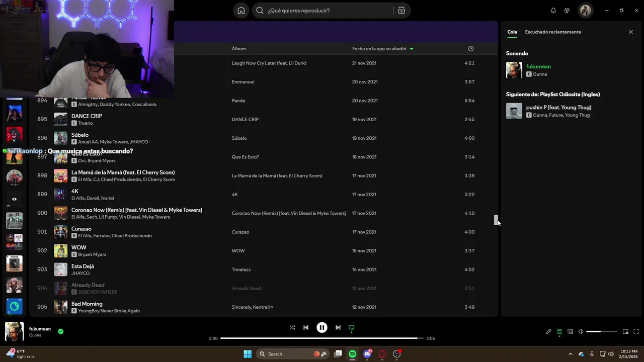Viewport: 644px width, 362px height.
Task: Click the song progress bar
Action: pyautogui.click(x=322, y=338)
